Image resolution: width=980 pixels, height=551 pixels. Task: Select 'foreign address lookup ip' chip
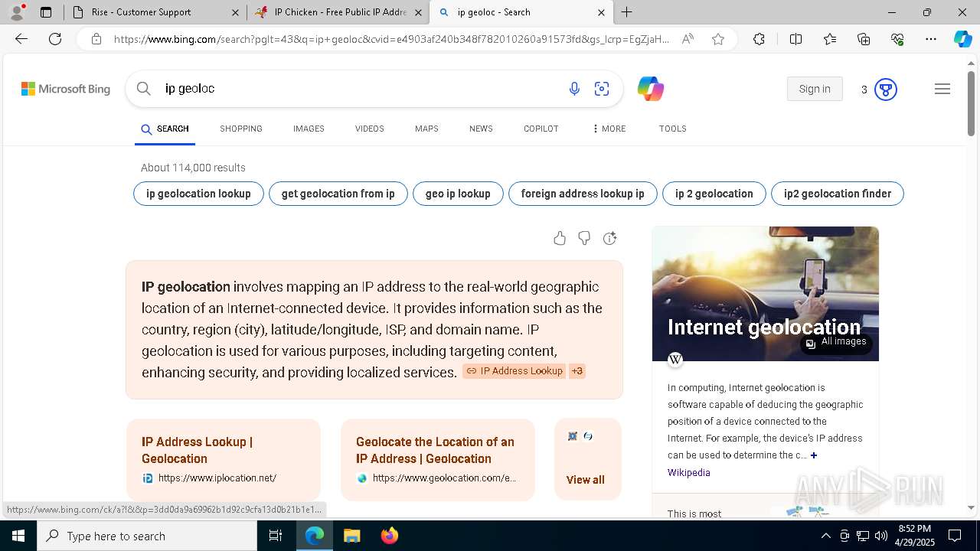click(583, 194)
